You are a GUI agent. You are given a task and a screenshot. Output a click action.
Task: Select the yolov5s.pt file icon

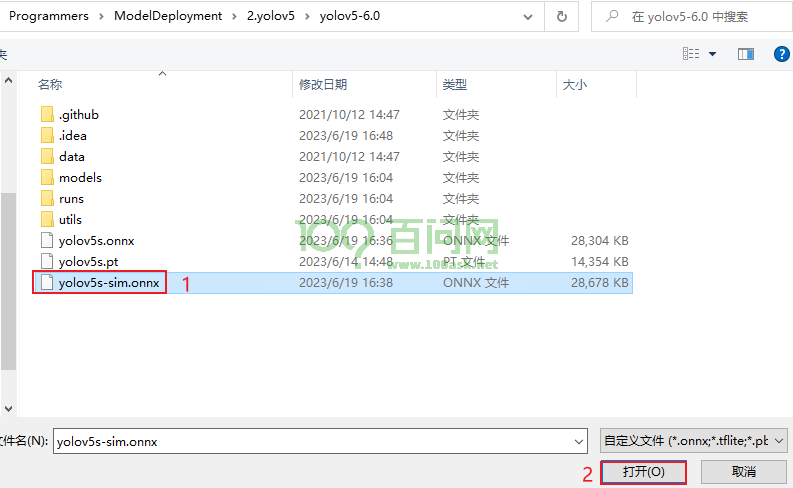tap(47, 262)
